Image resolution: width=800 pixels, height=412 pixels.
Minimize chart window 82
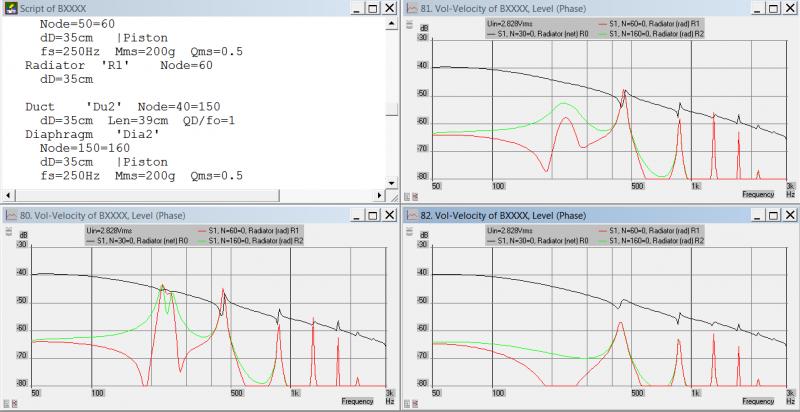tap(758, 216)
